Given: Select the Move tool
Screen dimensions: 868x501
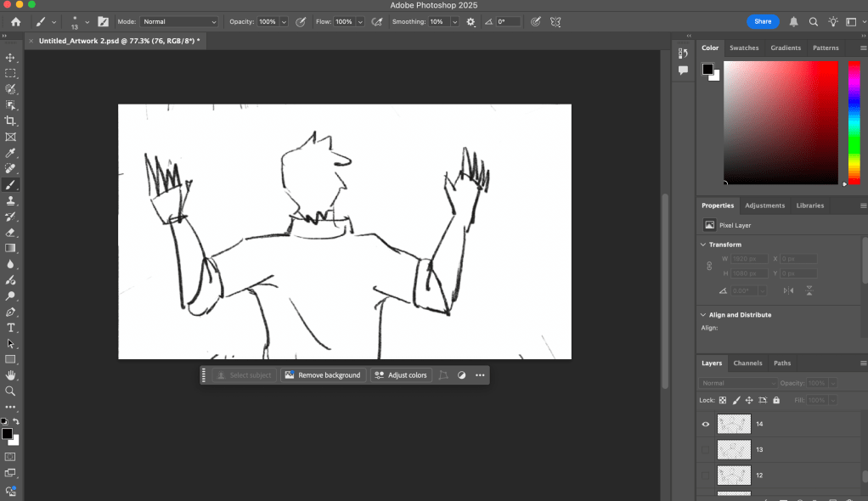Looking at the screenshot, I should (11, 58).
